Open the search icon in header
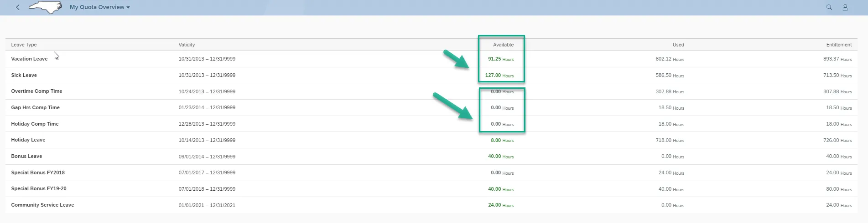Image resolution: width=868 pixels, height=223 pixels. pyautogui.click(x=829, y=7)
